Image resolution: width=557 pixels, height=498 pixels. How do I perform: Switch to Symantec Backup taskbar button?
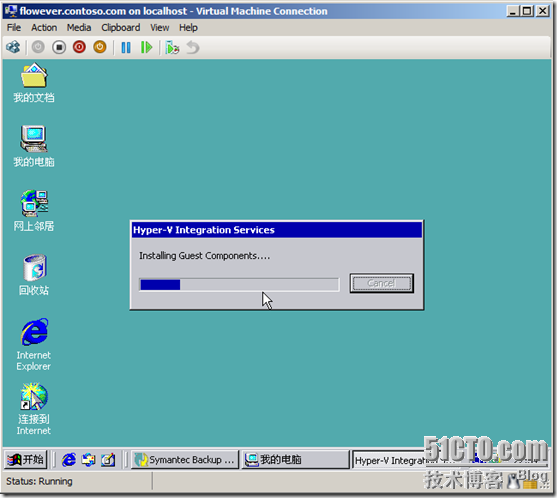click(x=185, y=460)
